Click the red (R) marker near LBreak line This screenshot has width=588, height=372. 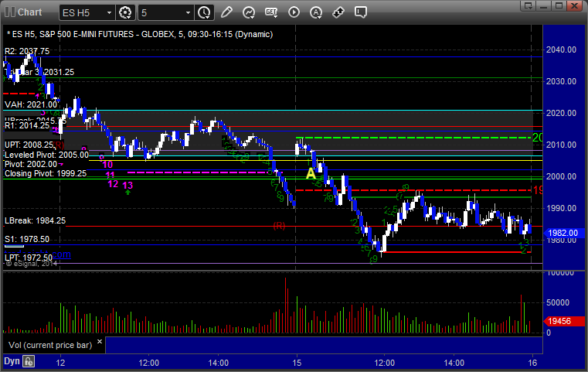279,226
